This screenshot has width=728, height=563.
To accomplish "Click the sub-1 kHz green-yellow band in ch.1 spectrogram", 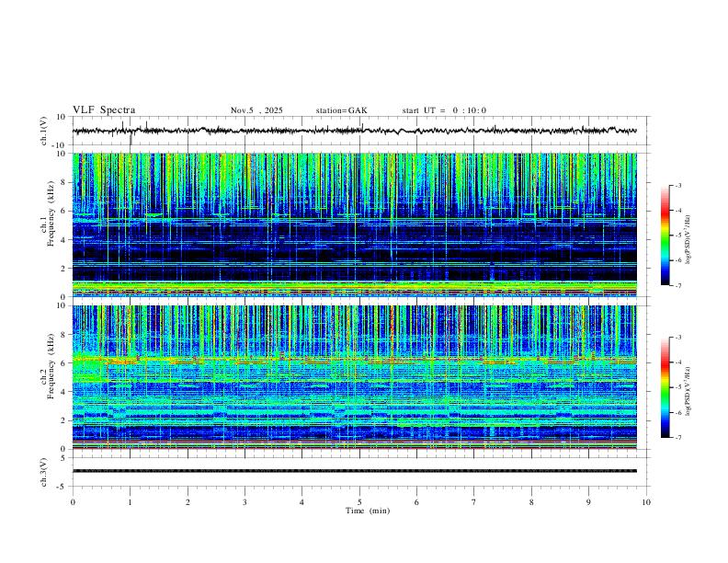I will (354, 287).
